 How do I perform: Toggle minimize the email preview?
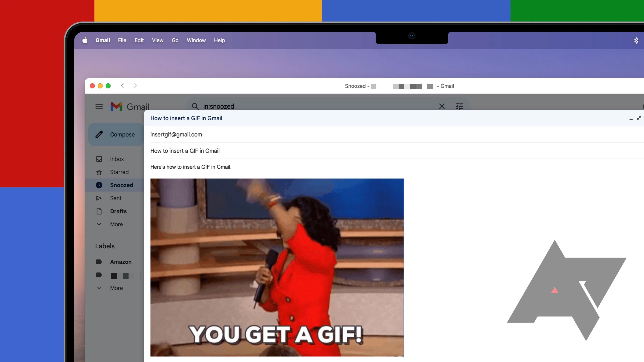(x=631, y=118)
